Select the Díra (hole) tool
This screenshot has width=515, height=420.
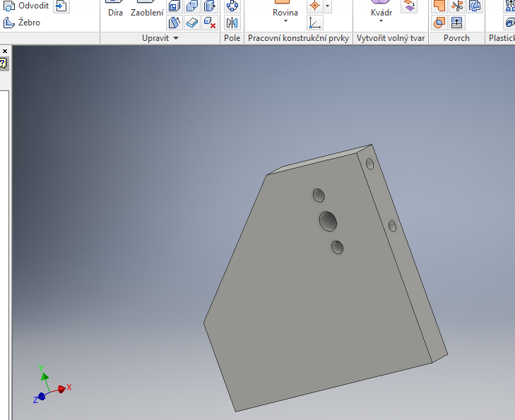click(115, 12)
